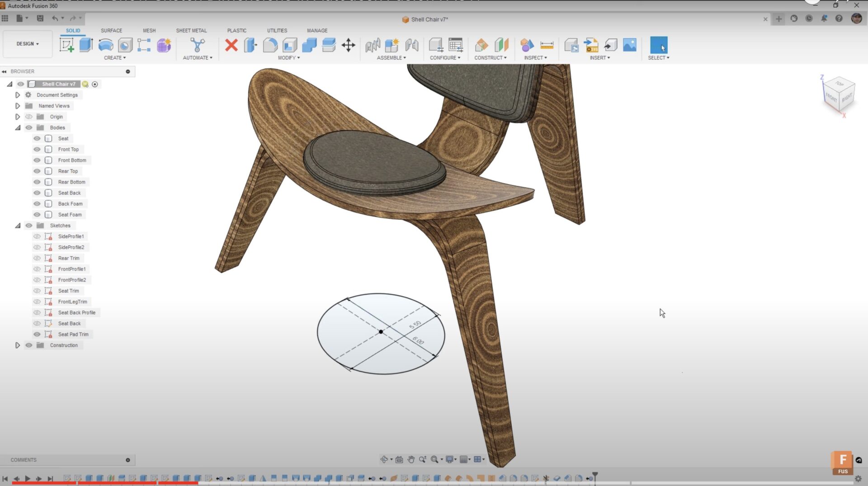Click the Save button in the toolbar
The image size is (868, 486).
pos(40,18)
